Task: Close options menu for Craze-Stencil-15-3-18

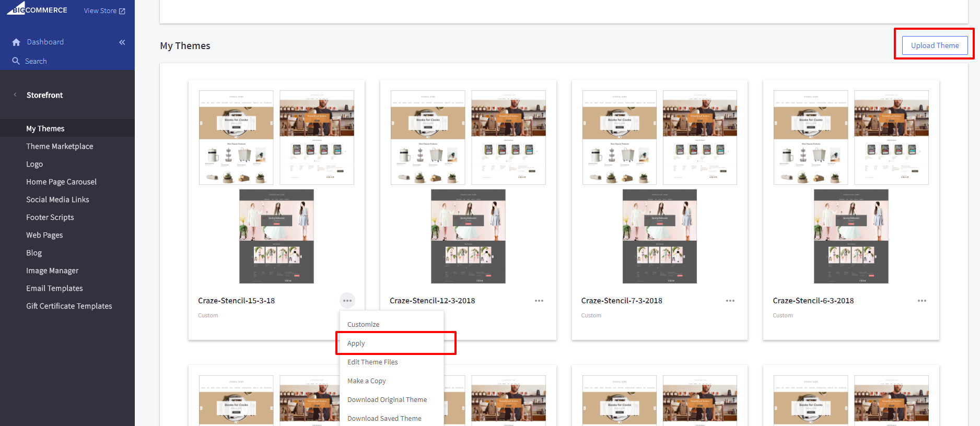Action: pyautogui.click(x=347, y=301)
